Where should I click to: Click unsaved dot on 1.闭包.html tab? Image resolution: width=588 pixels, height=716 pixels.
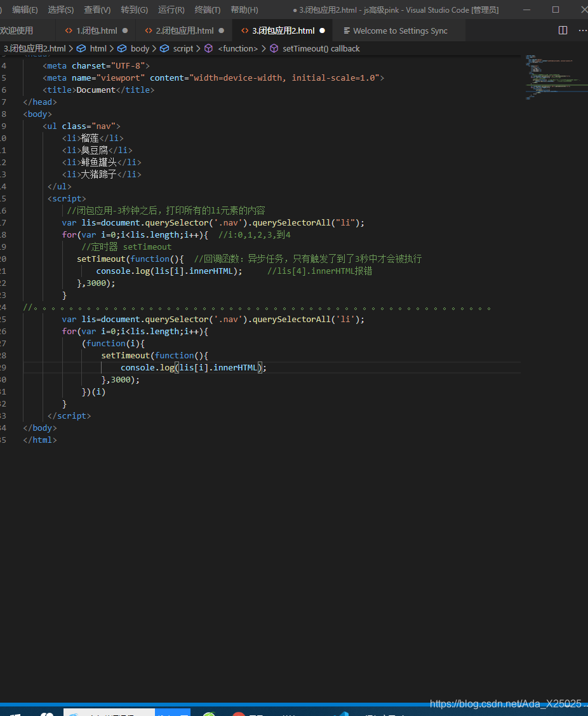[125, 30]
